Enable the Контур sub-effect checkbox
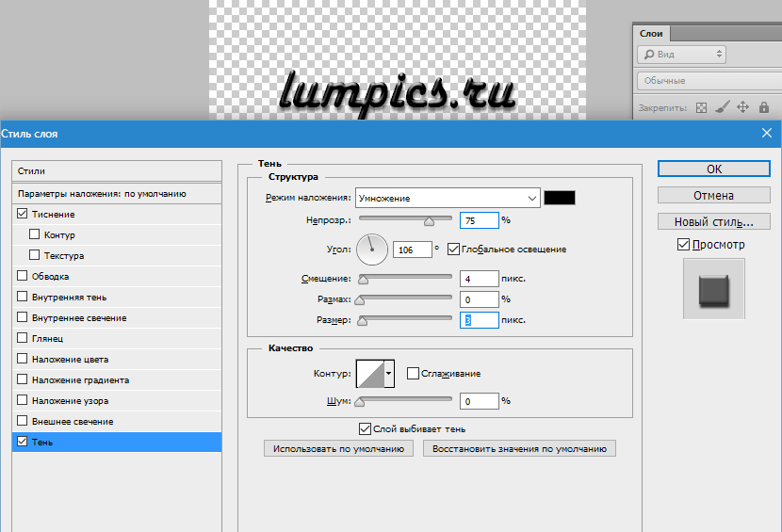The image size is (782, 532). [x=35, y=234]
